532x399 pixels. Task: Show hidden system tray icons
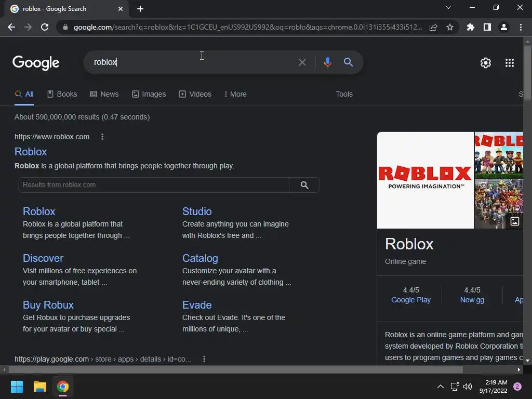(441, 387)
